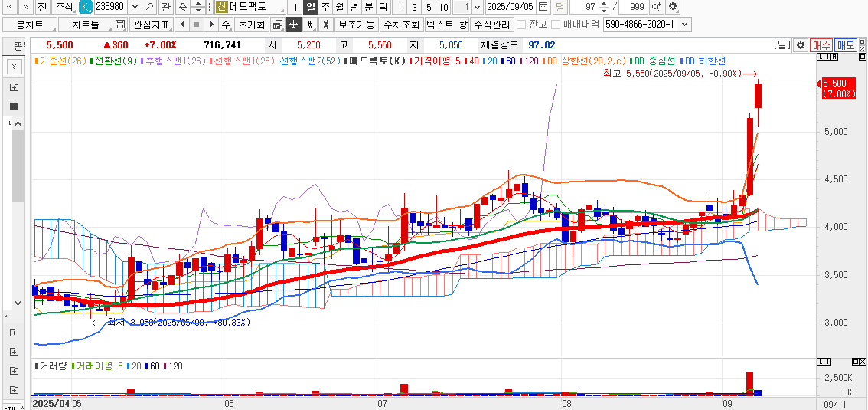Click the save chart layout disk icon

pos(119,24)
